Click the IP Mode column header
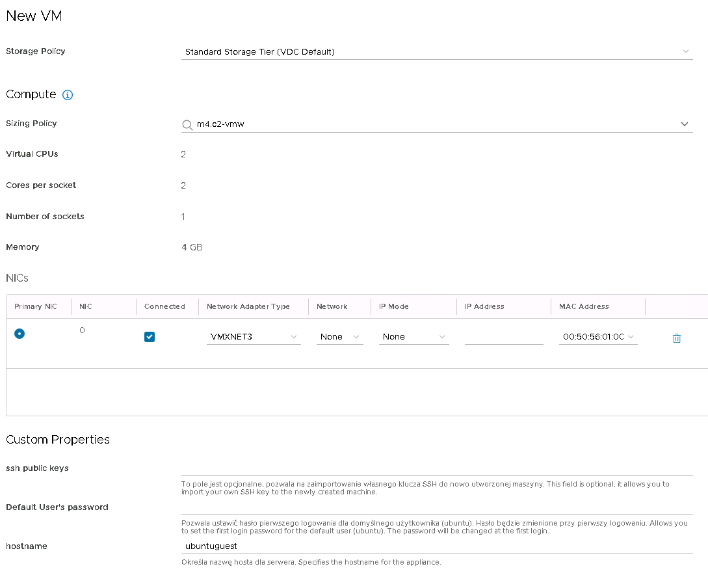This screenshot has width=708, height=588. 393,306
